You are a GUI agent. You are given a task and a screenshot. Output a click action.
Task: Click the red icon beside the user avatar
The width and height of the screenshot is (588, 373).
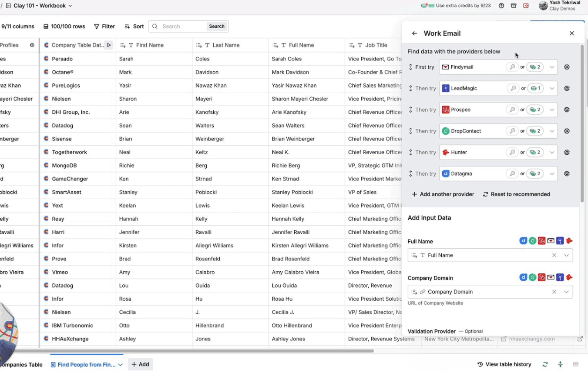[x=526, y=6]
